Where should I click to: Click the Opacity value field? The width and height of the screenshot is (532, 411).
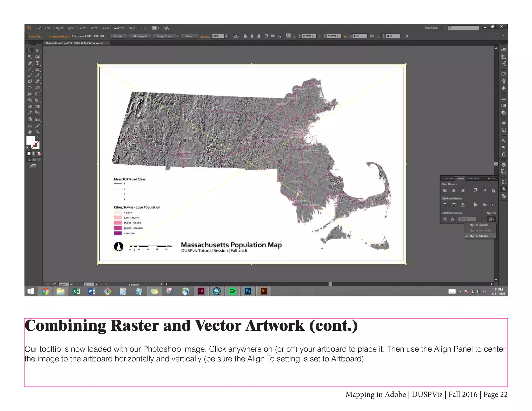[218, 36]
